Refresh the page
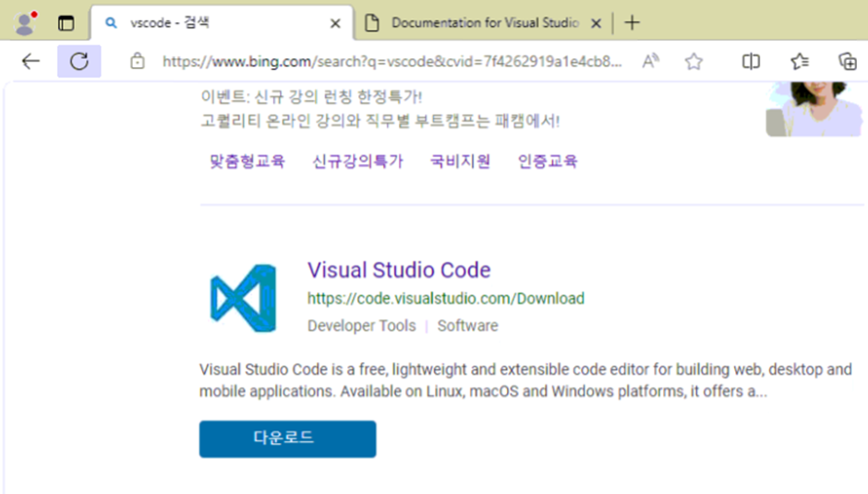This screenshot has width=868, height=494. 79,61
